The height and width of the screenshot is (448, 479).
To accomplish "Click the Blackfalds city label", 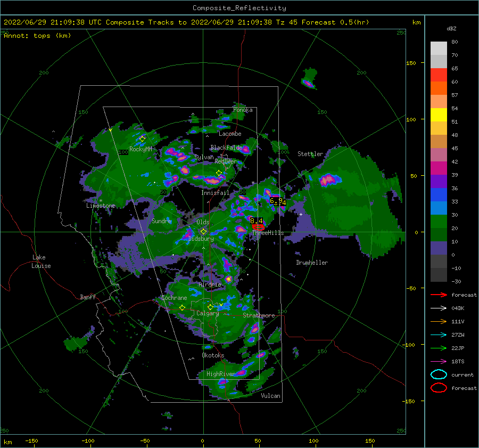I will [x=226, y=148].
